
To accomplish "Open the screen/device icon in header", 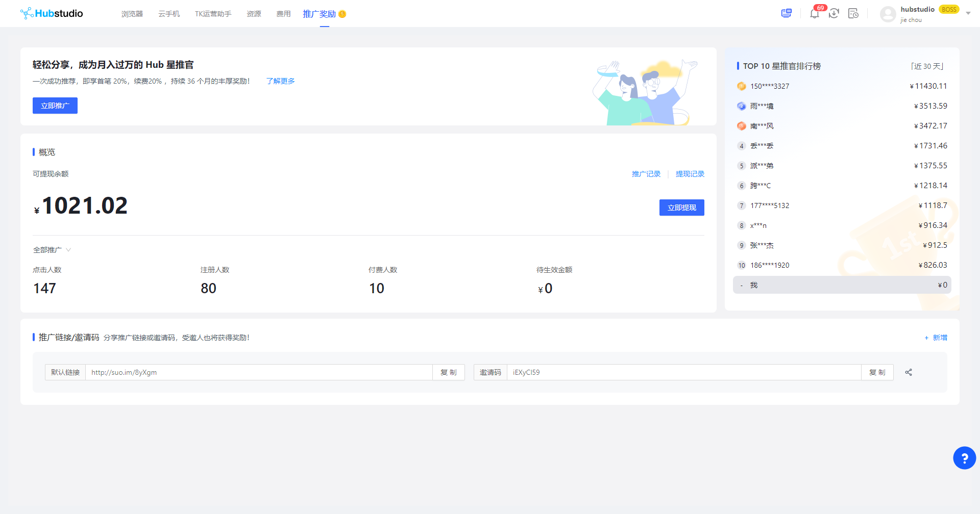I will [787, 13].
